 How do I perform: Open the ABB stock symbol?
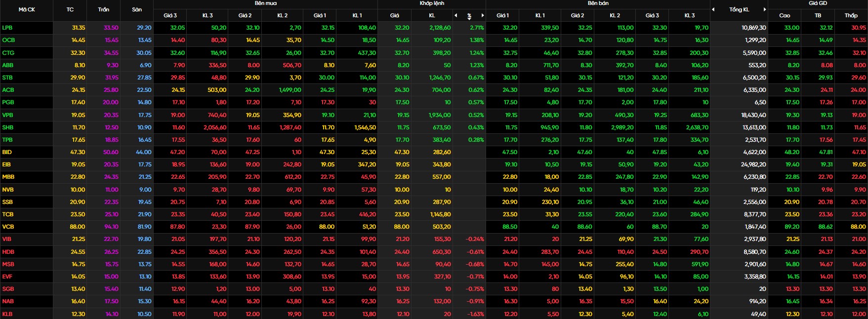click(8, 65)
